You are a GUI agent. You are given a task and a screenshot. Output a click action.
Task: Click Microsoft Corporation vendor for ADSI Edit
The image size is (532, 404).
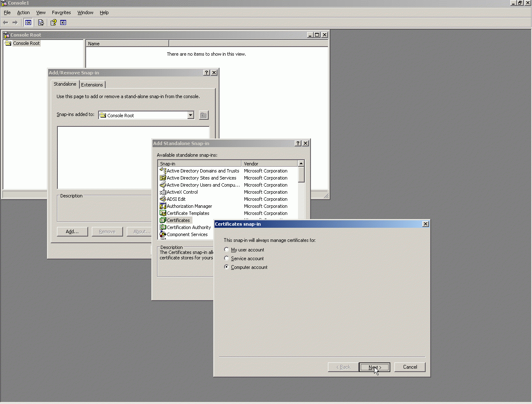pos(266,199)
